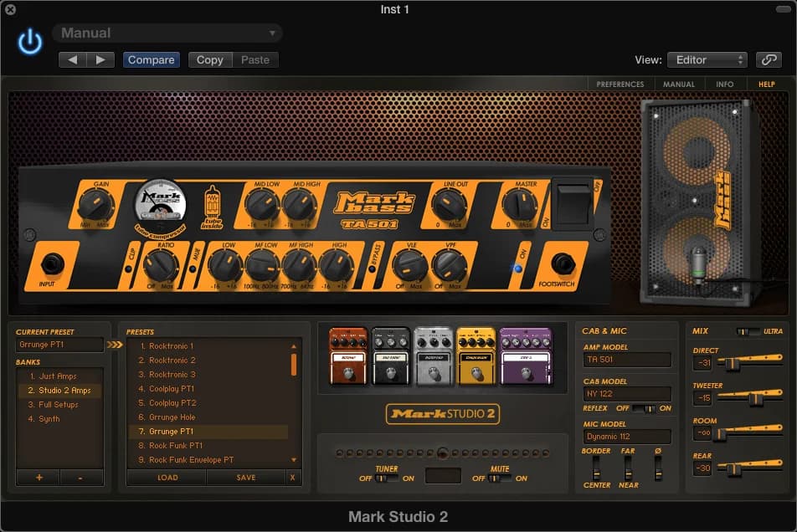Click the yellow stompbox pedal
The width and height of the screenshot is (797, 532).
click(x=477, y=356)
